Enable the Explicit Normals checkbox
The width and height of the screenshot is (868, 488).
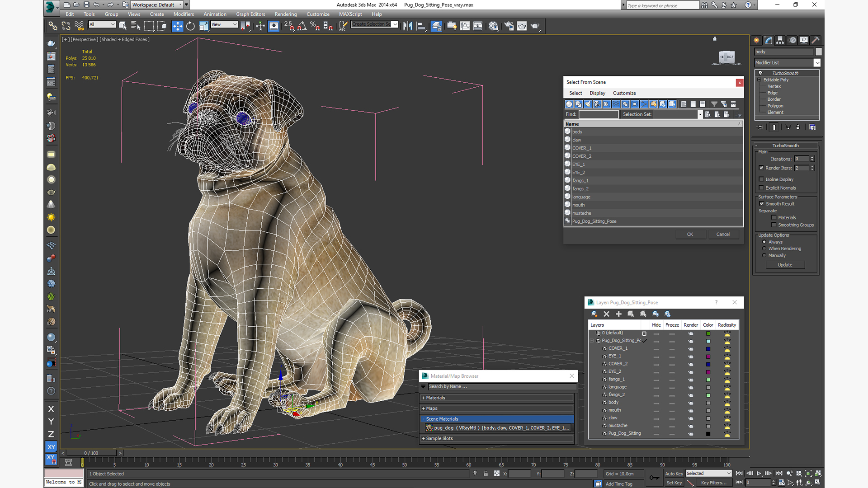pos(761,188)
